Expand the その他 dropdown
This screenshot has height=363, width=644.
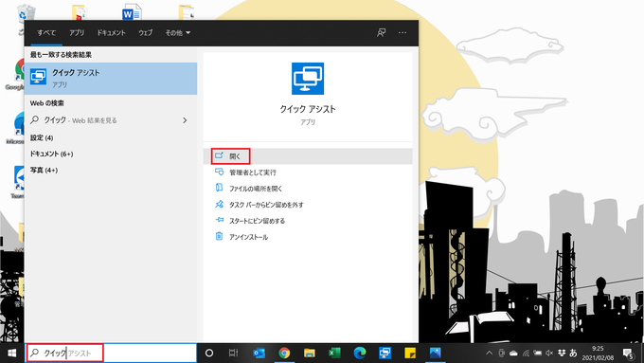[x=178, y=33]
